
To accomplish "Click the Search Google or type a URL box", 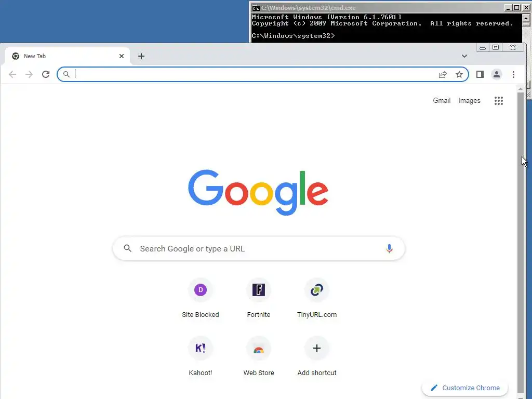I will click(x=259, y=249).
